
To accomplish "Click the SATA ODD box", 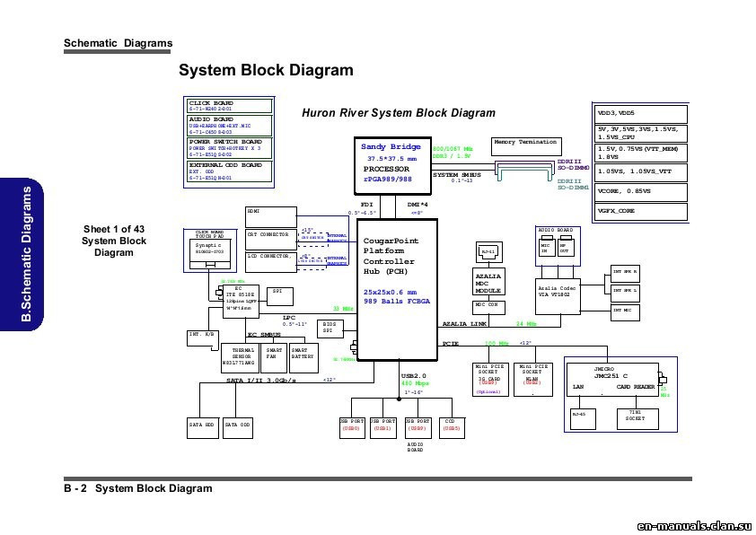I will click(x=238, y=428).
